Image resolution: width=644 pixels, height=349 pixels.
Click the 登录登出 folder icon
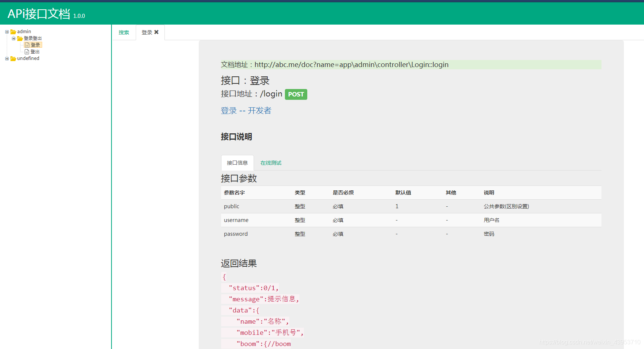20,38
